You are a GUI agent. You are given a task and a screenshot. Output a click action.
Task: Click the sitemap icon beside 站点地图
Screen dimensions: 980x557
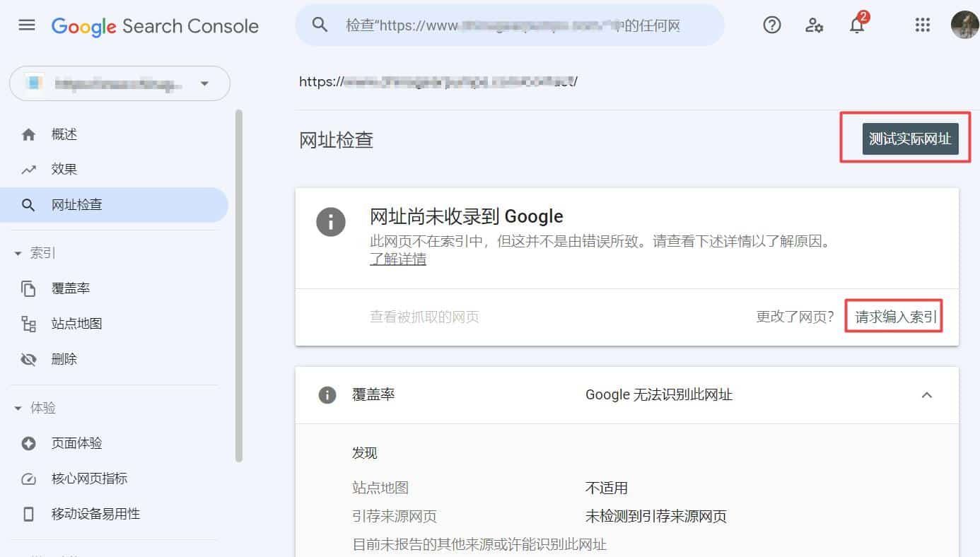[x=28, y=324]
